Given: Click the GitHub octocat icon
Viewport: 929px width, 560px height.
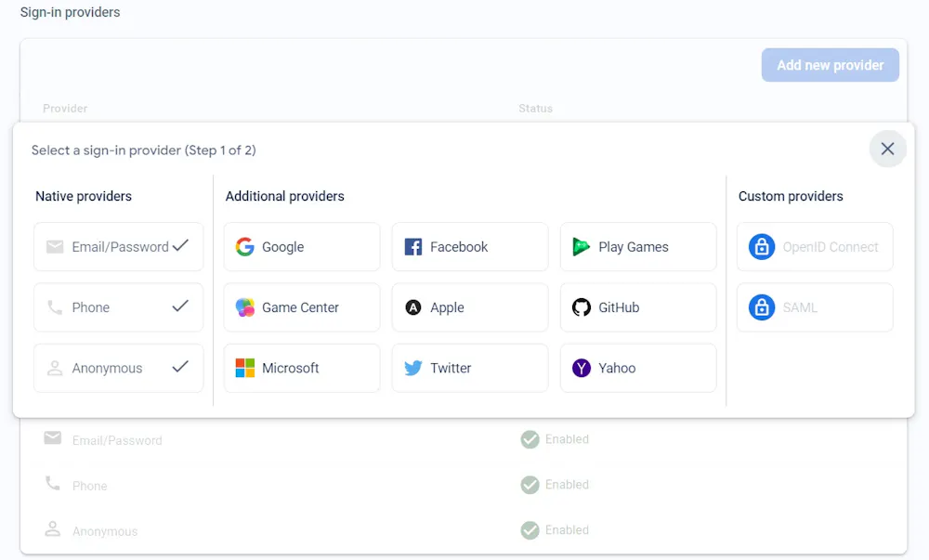Looking at the screenshot, I should pos(582,307).
